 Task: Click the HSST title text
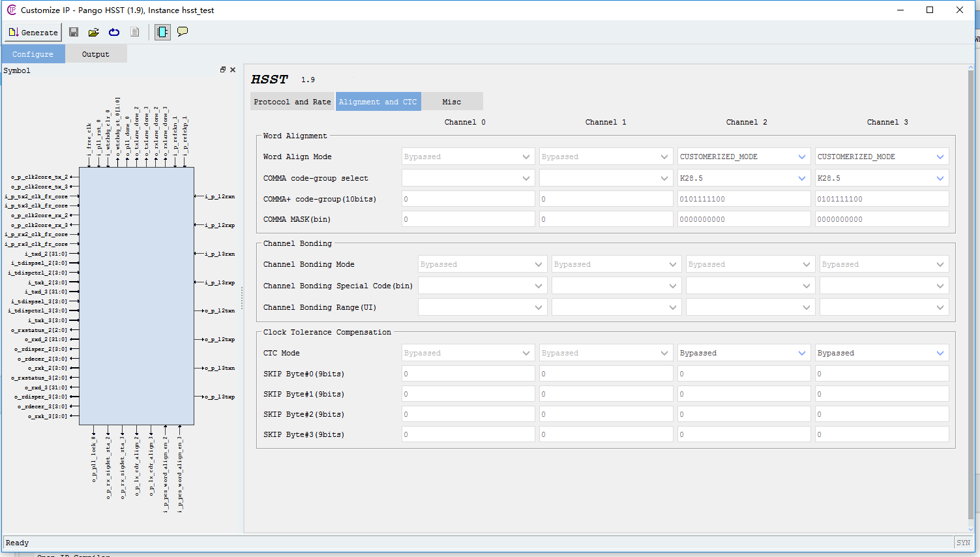[269, 79]
